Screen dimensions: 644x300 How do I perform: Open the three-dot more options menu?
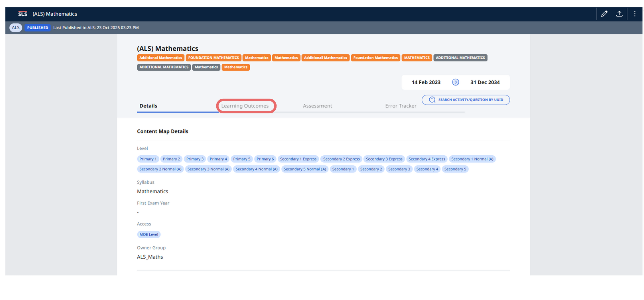point(634,14)
